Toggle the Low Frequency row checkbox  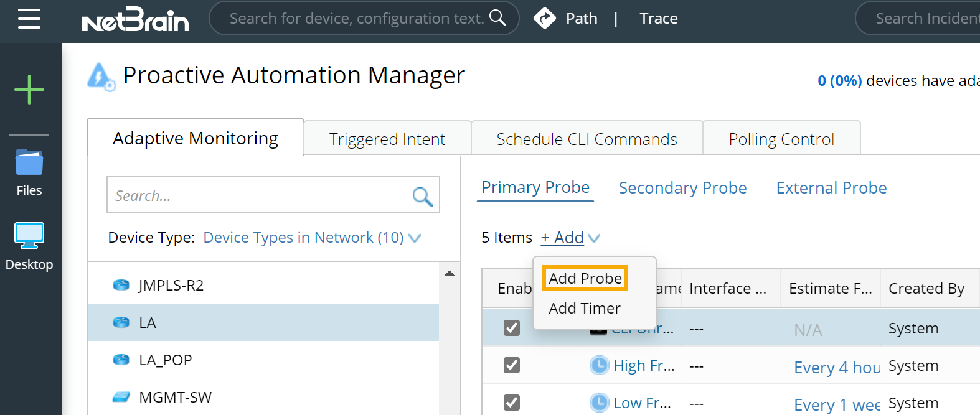(x=512, y=403)
